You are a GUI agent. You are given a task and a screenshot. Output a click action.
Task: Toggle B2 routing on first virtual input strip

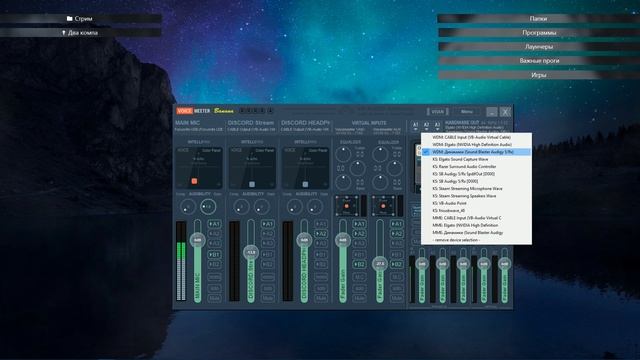[x=359, y=264]
